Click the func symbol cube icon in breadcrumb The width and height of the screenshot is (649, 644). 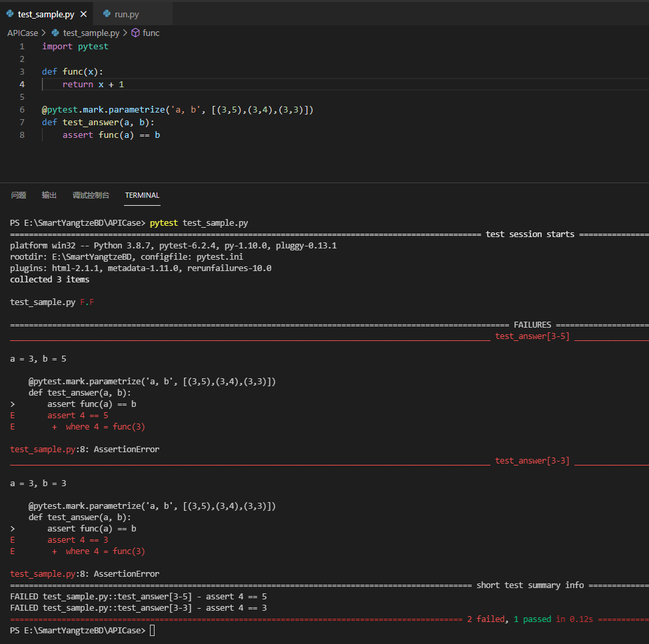(135, 33)
